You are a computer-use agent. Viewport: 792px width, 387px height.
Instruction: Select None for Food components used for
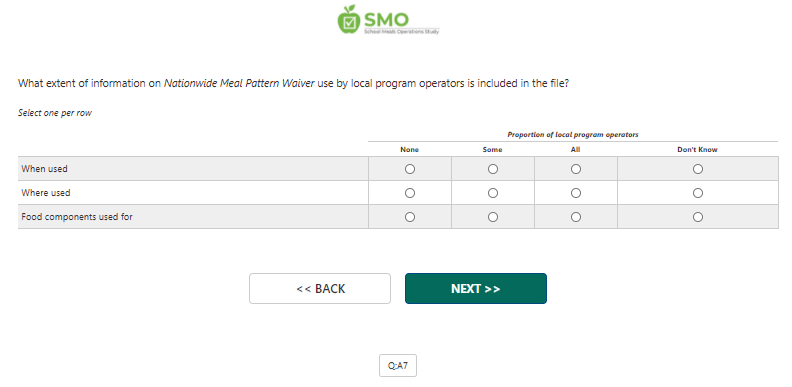410,217
